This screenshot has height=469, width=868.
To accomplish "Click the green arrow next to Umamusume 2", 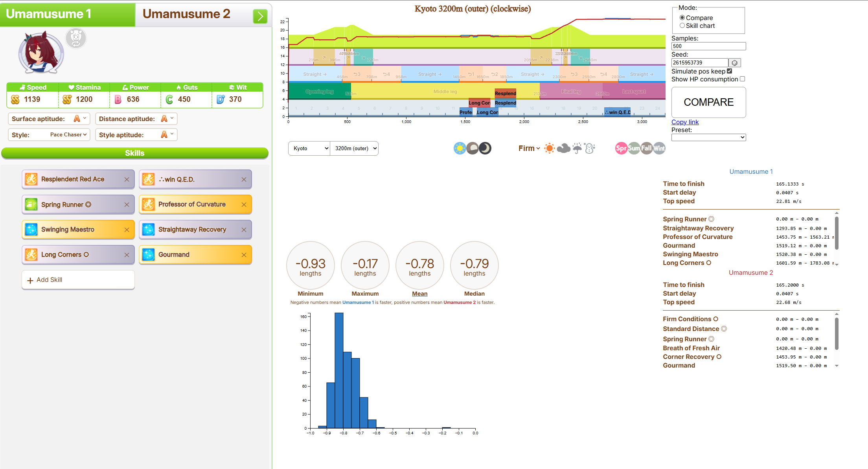I will [x=260, y=16].
